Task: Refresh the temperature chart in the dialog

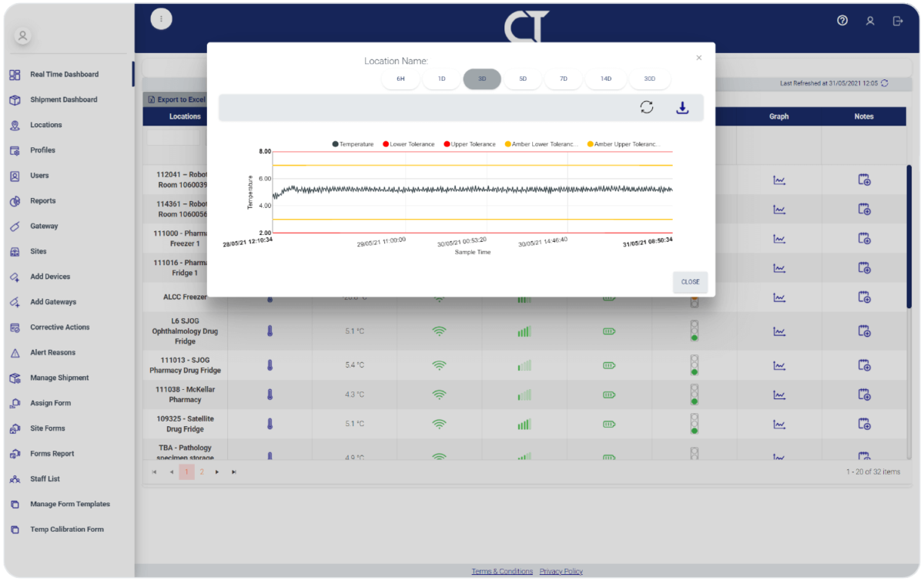Action: pos(646,107)
